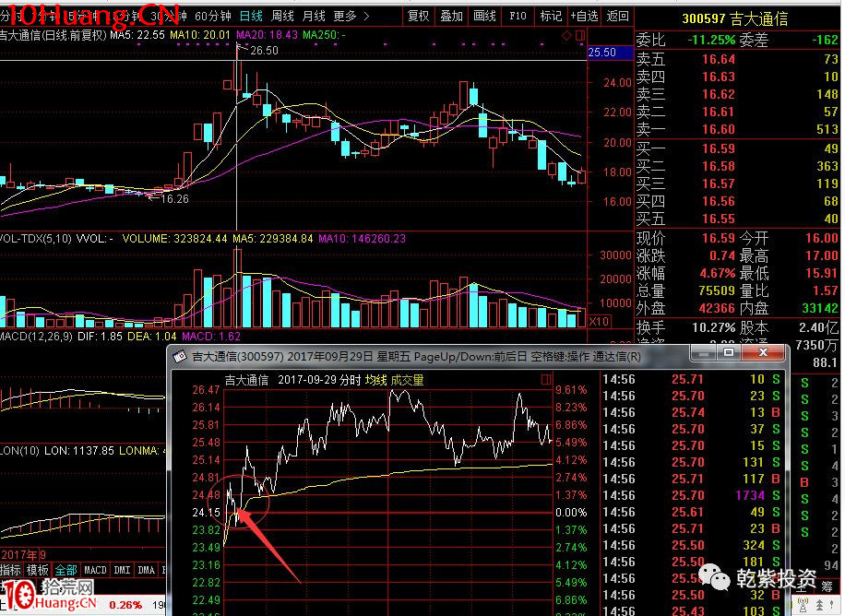Viewport: 845px width, 616px height.
Task: Click the 现价 value 16.59
Action: 718,238
